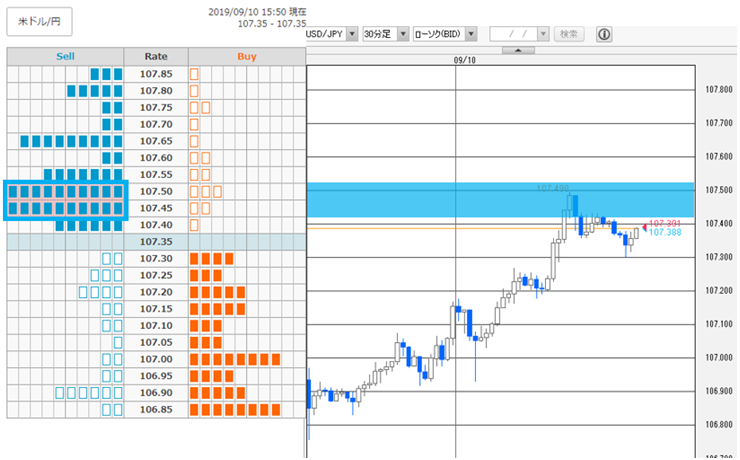Click the date input field
This screenshot has height=460, width=740.
pyautogui.click(x=514, y=34)
